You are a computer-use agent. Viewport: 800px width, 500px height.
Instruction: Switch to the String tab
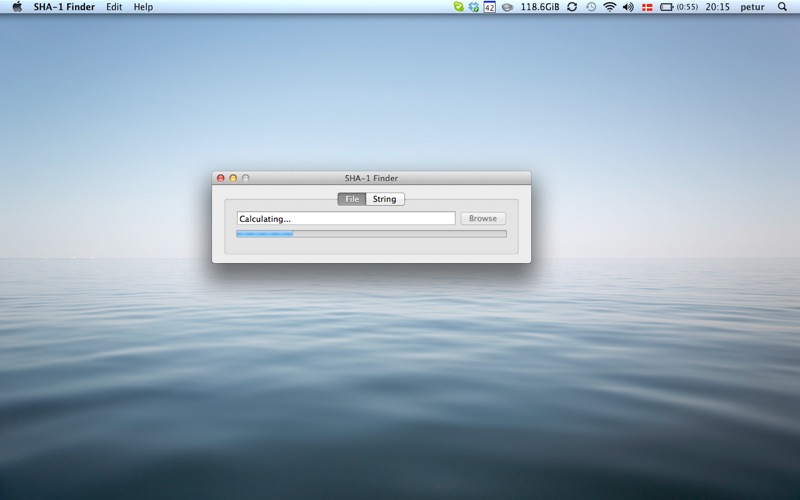coord(385,199)
